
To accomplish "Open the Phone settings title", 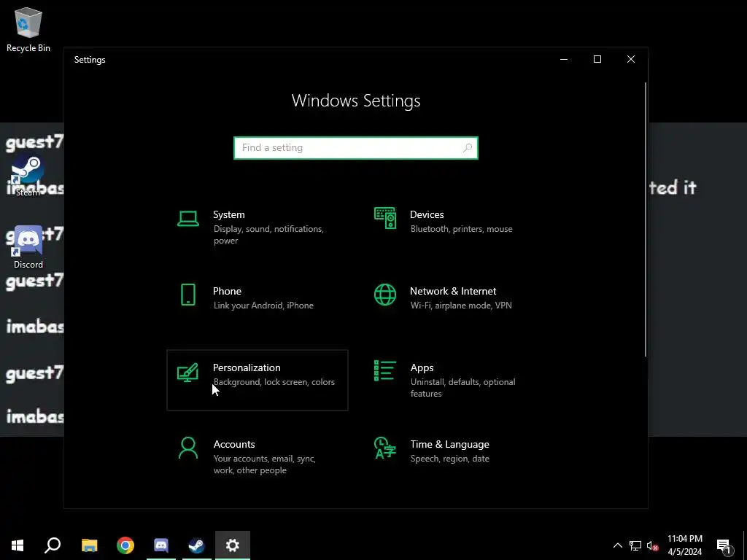I will (x=227, y=291).
